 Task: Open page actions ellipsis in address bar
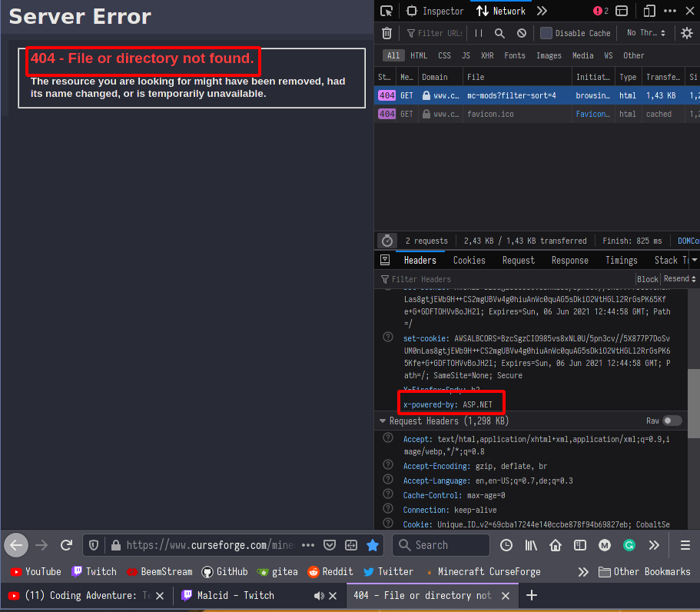308,545
